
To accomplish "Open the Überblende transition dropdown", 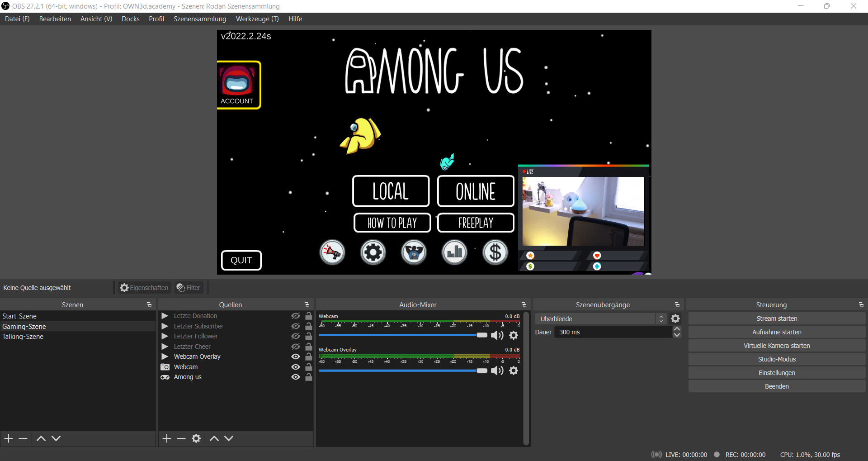I will (x=601, y=319).
